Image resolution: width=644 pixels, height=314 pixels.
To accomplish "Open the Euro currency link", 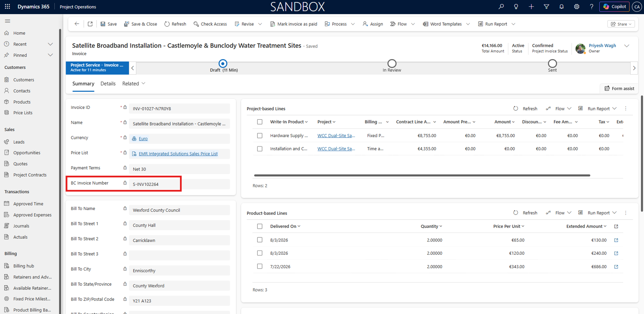I will tap(143, 139).
